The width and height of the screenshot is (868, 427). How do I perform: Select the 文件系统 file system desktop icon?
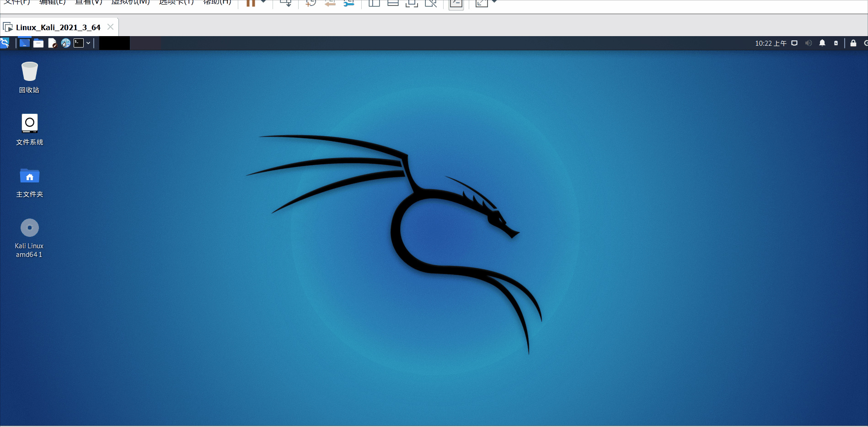pos(29,129)
